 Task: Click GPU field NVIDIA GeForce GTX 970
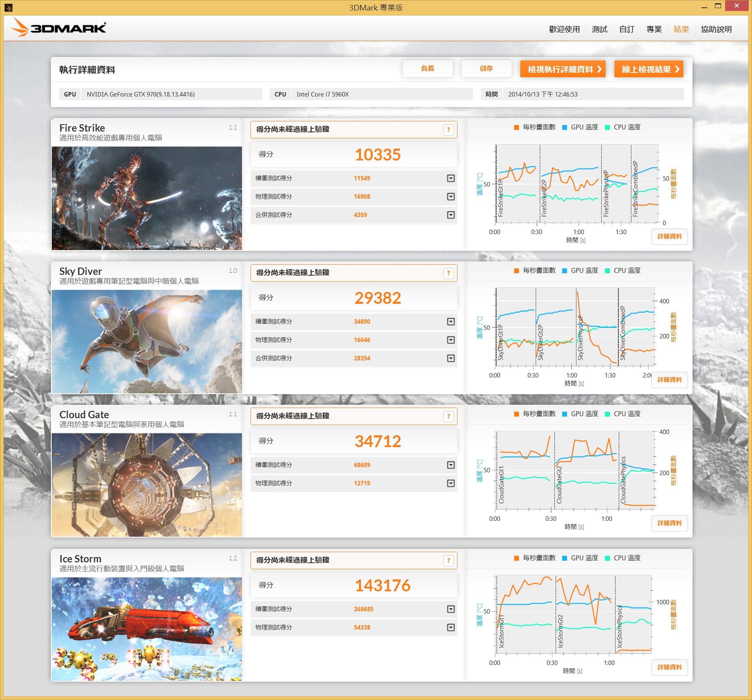(172, 94)
